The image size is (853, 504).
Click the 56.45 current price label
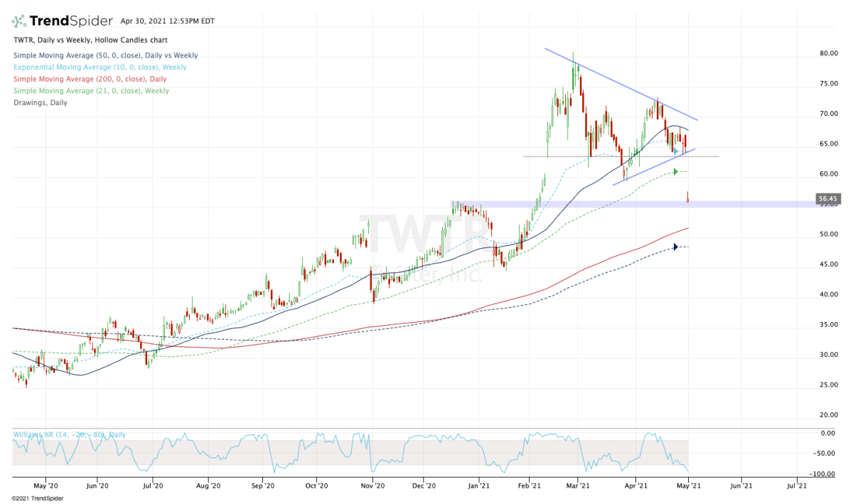coord(826,199)
